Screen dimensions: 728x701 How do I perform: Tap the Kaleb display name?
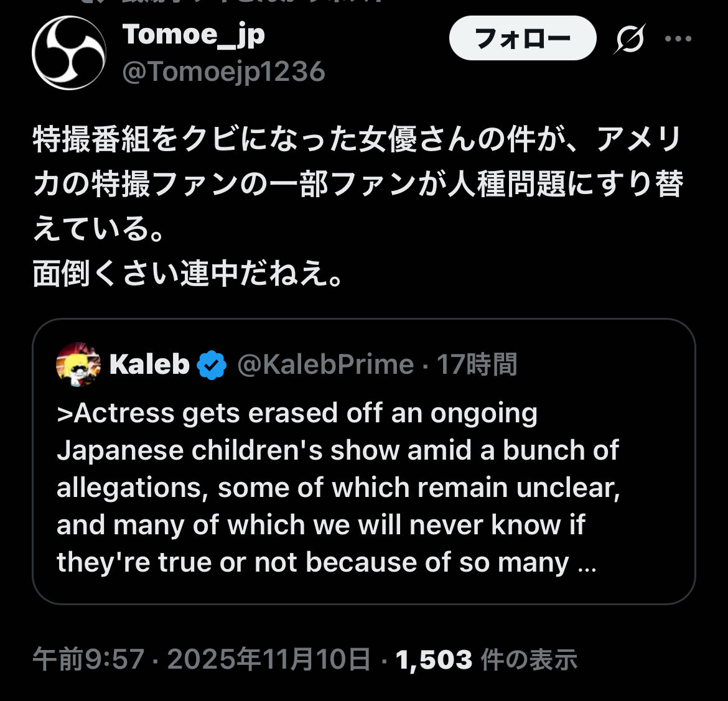149,364
